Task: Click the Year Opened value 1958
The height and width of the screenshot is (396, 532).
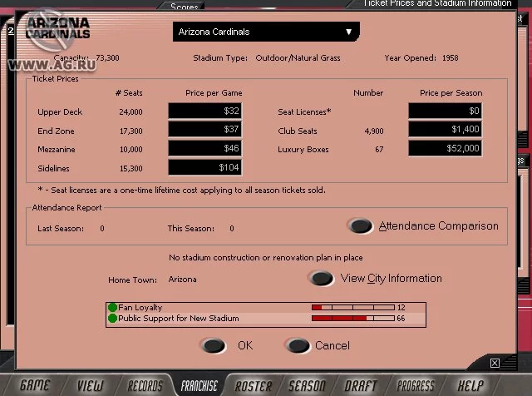Action: 450,58
